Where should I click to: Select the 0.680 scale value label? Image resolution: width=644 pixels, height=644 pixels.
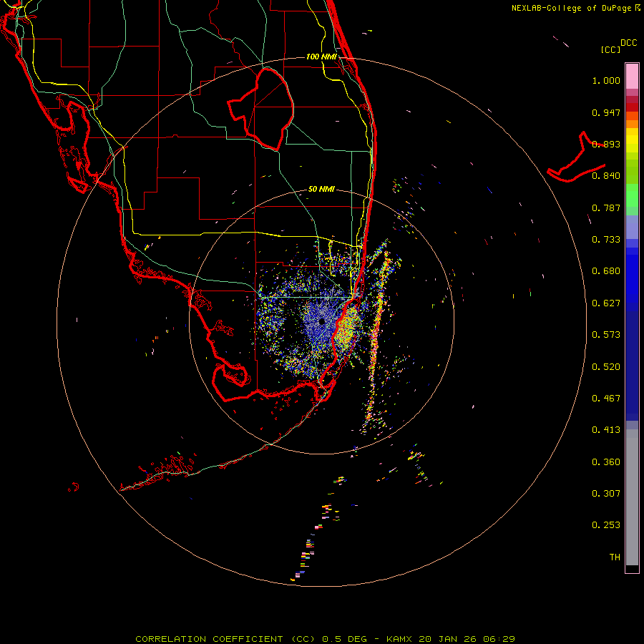[x=606, y=271]
